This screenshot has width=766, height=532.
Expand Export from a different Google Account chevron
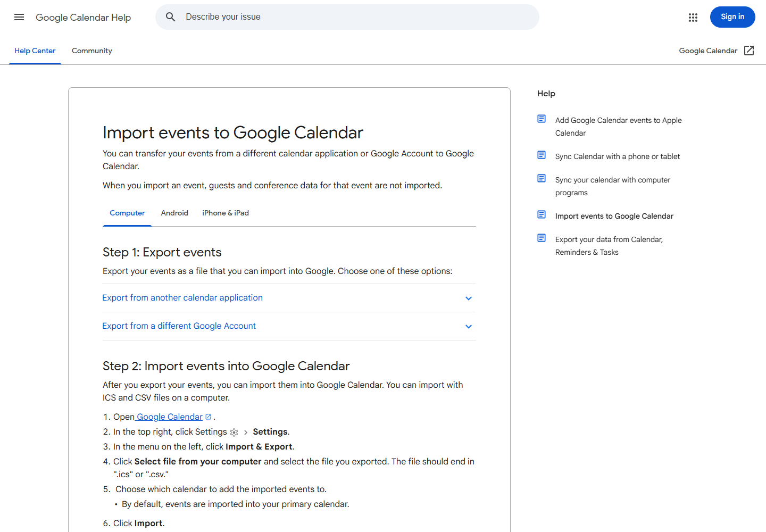coord(469,327)
